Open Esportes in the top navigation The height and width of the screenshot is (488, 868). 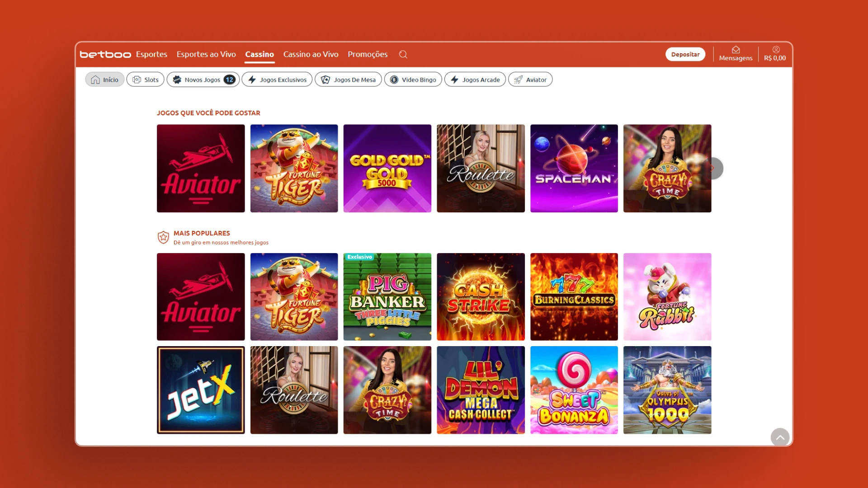pyautogui.click(x=151, y=54)
